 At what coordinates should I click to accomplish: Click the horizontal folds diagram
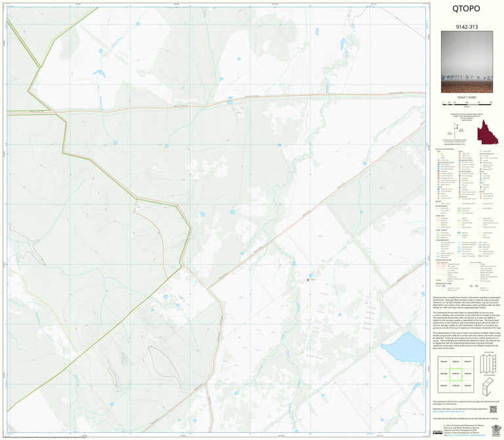[488, 387]
